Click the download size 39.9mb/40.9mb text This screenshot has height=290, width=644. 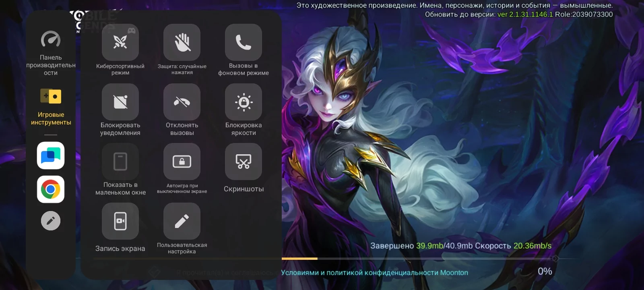click(x=444, y=246)
